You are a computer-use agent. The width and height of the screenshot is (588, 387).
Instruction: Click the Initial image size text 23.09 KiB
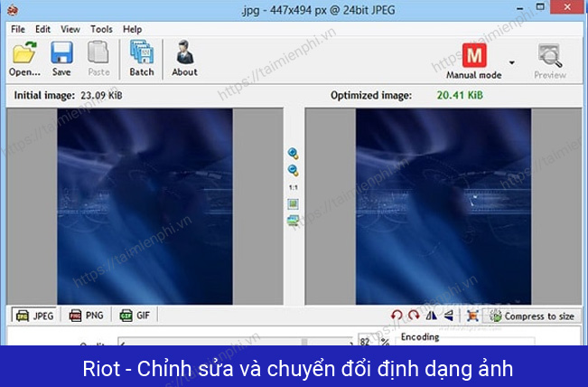tap(101, 95)
